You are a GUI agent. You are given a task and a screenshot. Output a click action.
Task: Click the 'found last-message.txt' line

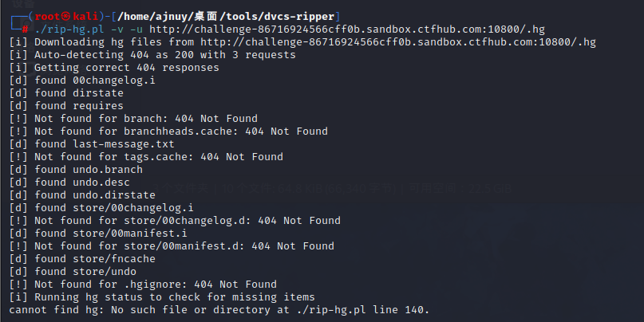click(92, 144)
